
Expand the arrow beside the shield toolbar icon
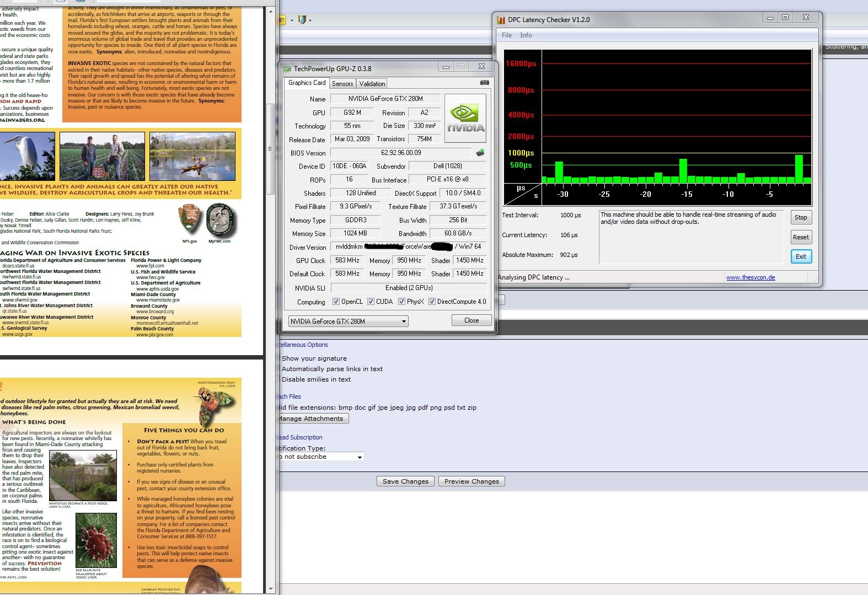click(310, 20)
